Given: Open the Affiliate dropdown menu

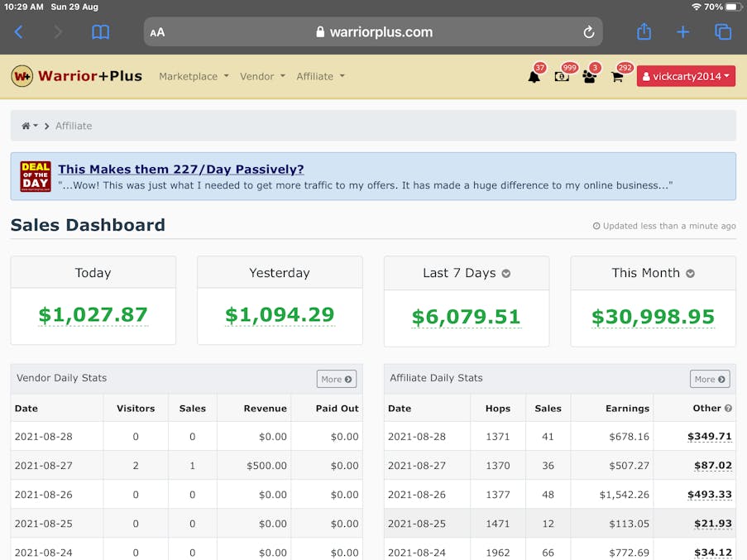Looking at the screenshot, I should click(320, 76).
